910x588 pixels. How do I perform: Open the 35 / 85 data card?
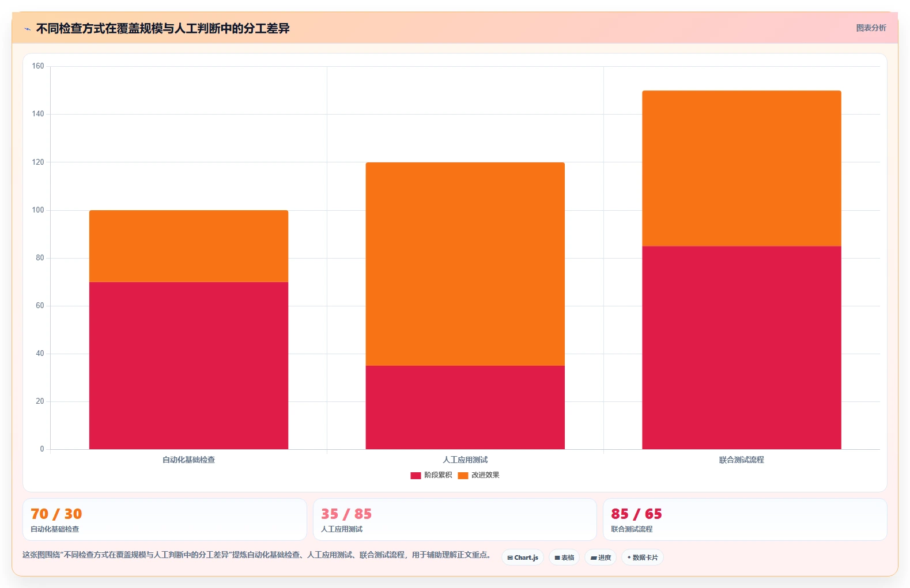coord(455,519)
